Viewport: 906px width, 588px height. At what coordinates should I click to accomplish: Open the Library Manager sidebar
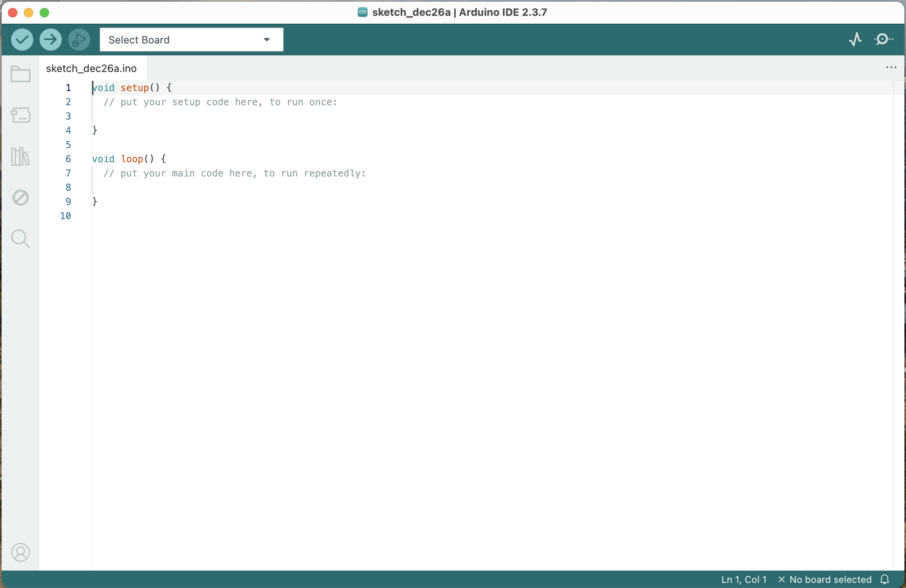[21, 156]
